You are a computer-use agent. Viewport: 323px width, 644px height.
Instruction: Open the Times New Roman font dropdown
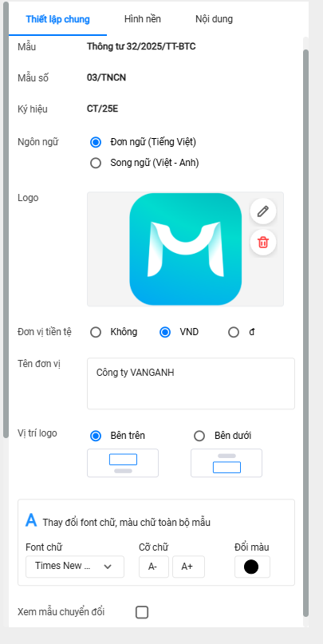point(75,567)
